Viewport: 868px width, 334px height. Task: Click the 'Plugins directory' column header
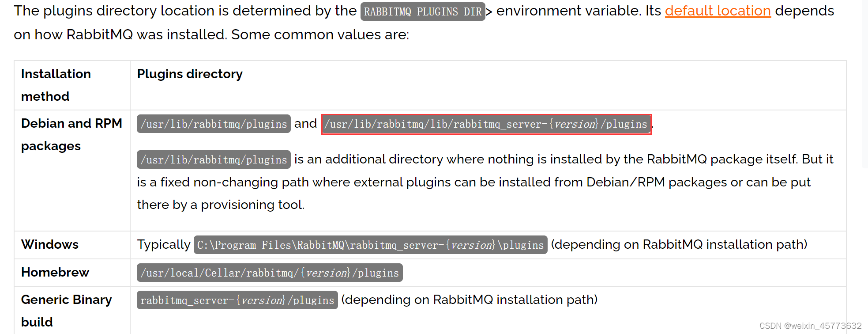point(190,74)
